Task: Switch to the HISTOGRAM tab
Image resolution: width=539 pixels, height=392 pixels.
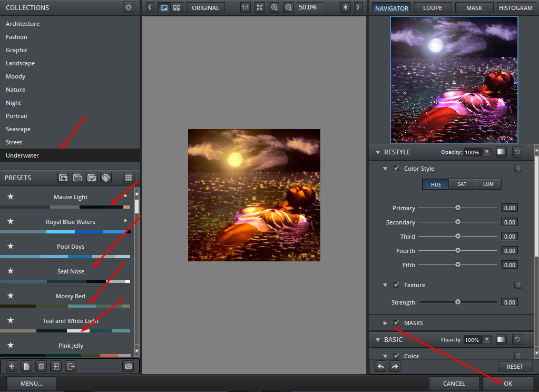Action: [515, 8]
